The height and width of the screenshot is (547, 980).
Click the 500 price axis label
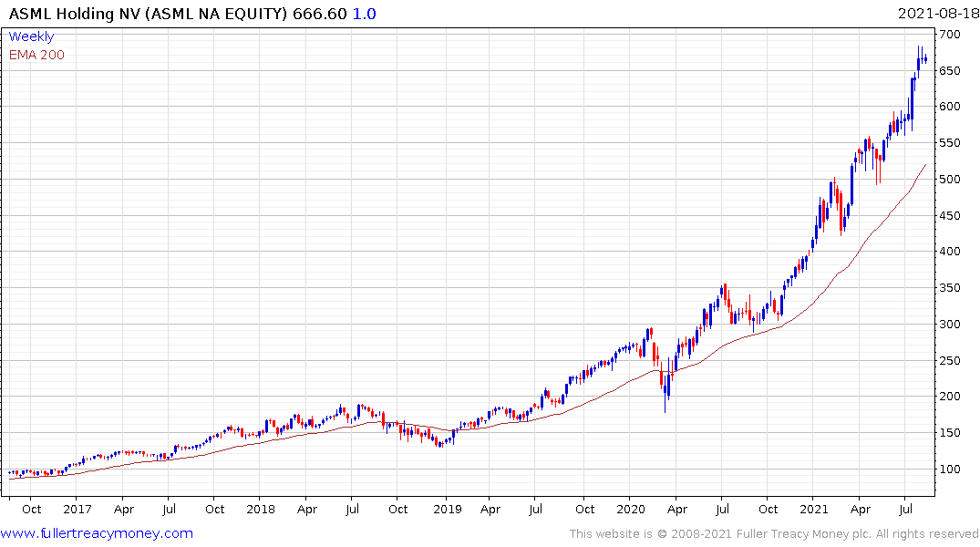click(949, 179)
